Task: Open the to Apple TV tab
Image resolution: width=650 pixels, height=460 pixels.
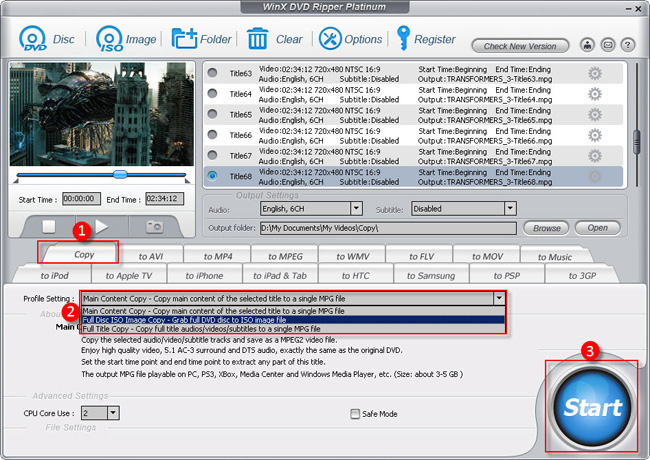Action: (129, 275)
